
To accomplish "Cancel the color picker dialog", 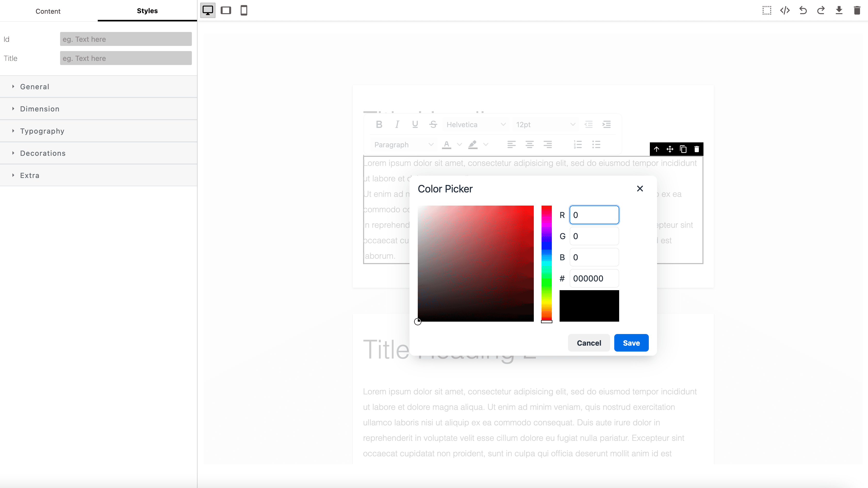I will 589,343.
